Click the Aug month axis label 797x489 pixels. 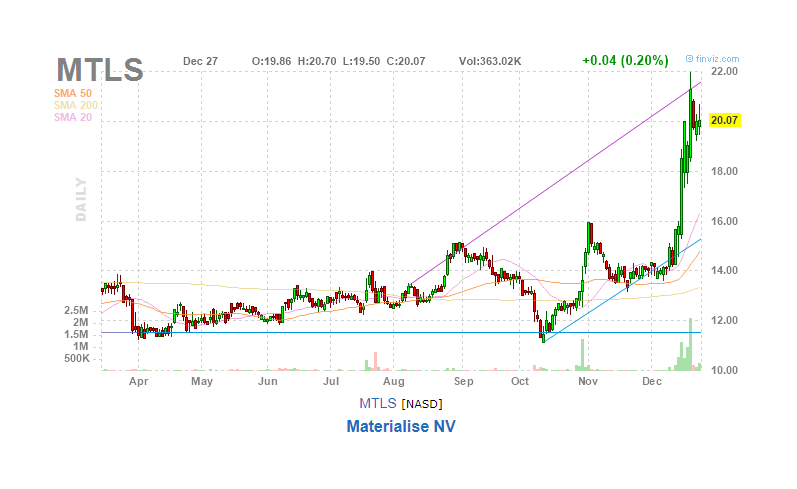point(393,381)
